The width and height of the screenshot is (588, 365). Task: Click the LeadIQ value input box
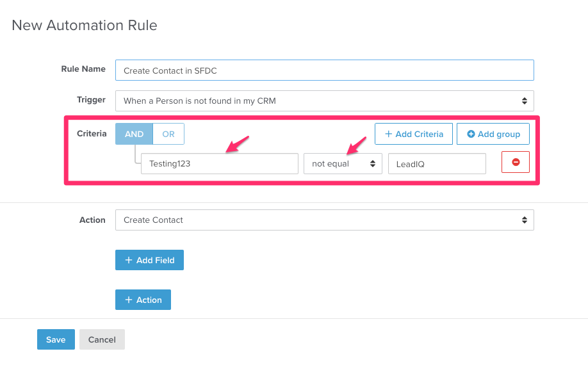[437, 164]
